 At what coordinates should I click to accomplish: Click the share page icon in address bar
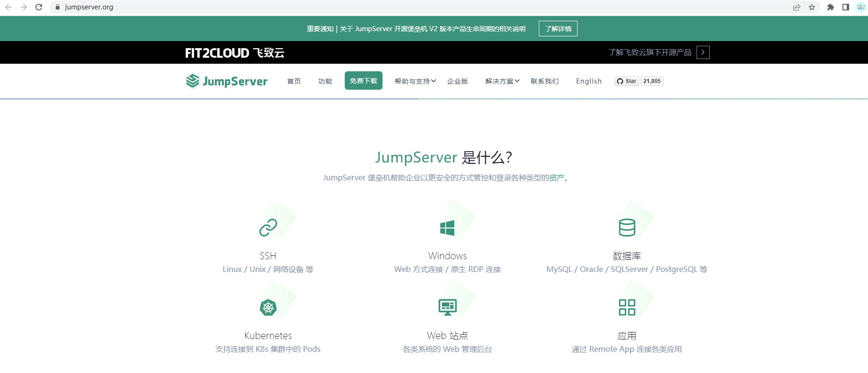click(797, 7)
